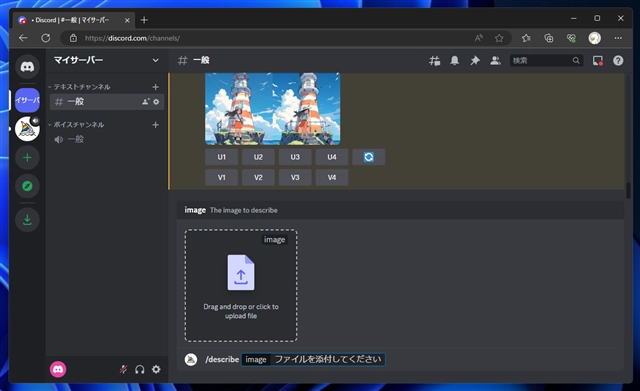Edit 一般 text channel gear icon
Screen dimensions: 640x391
[156, 102]
